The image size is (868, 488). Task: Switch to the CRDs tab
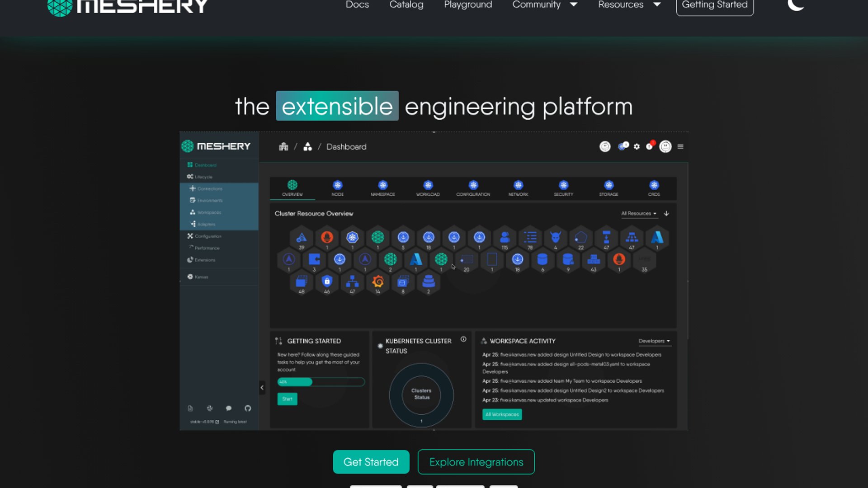(x=654, y=188)
